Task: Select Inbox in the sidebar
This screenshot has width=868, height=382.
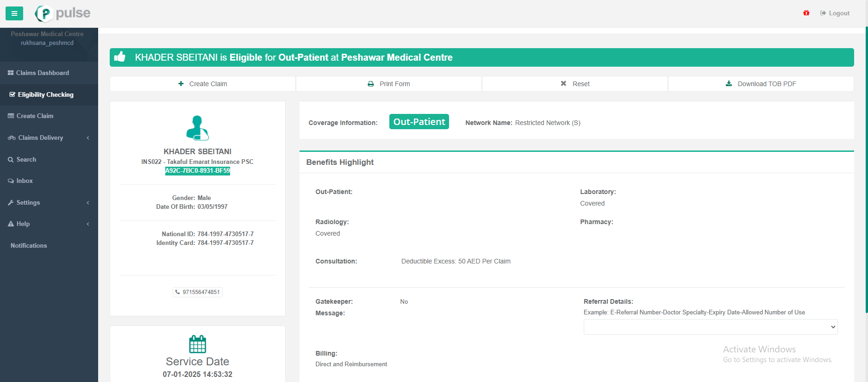Action: (24, 181)
